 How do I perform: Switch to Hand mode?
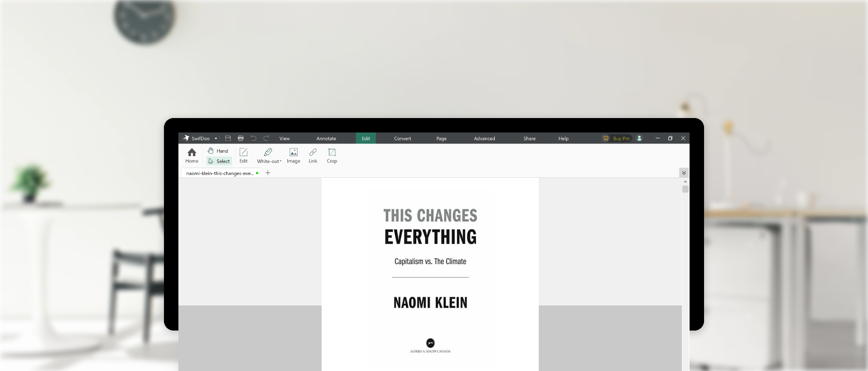click(217, 151)
